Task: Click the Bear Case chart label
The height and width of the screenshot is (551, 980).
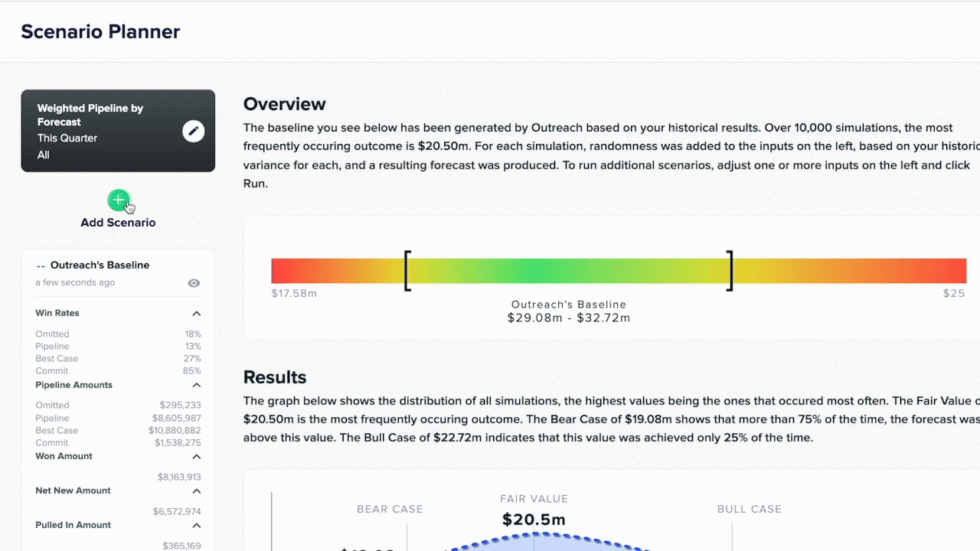Action: tap(390, 509)
